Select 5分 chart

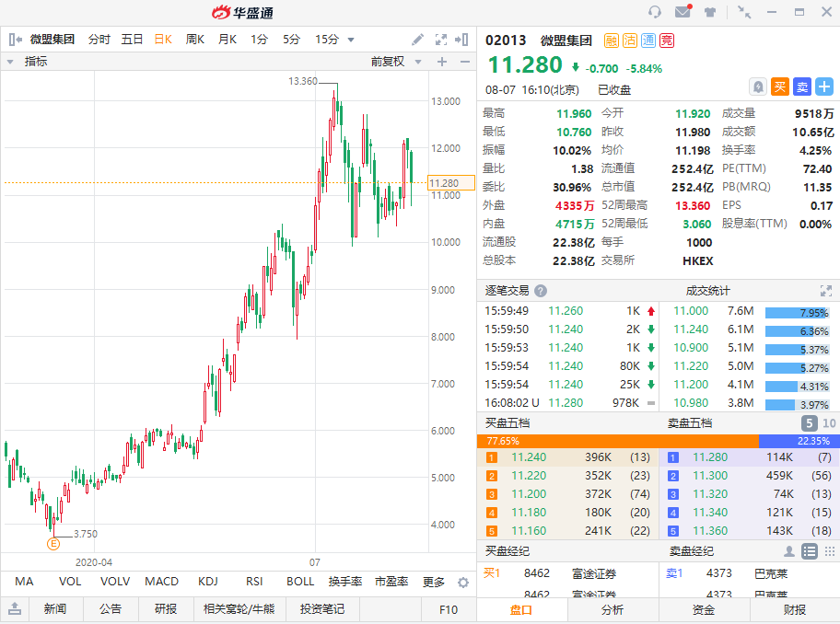[x=291, y=40]
